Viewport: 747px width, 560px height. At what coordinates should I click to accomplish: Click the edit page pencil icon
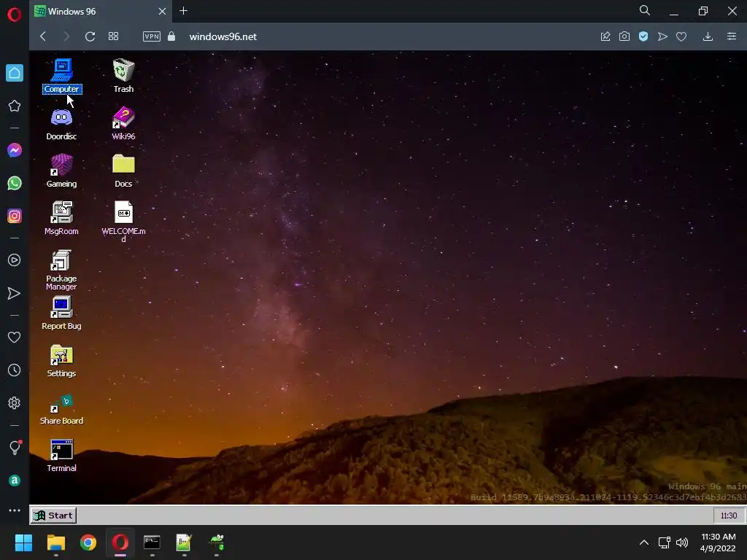605,36
